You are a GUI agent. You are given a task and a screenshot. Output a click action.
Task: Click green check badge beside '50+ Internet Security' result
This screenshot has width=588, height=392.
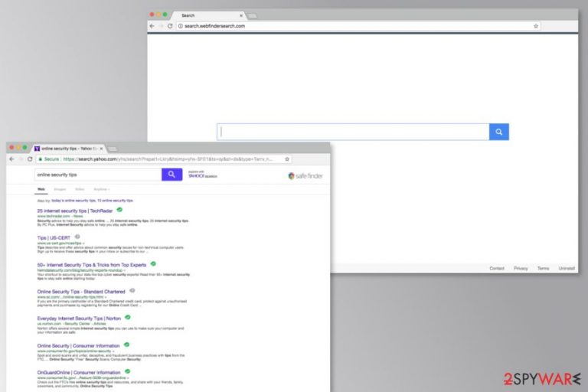pyautogui.click(x=153, y=263)
